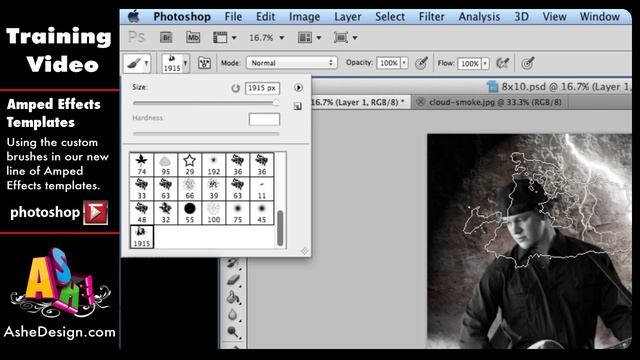This screenshot has width=640, height=360.
Task: Select the maple leaf brush 74
Action: pos(142,164)
